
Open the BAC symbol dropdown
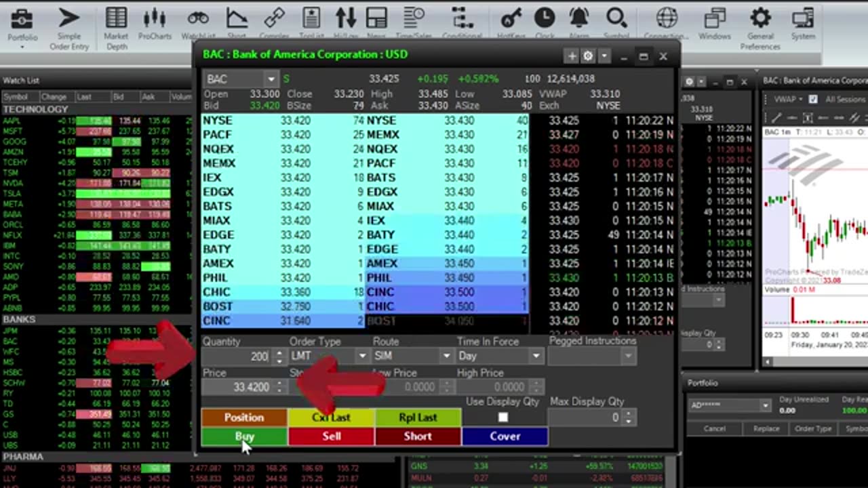[271, 79]
